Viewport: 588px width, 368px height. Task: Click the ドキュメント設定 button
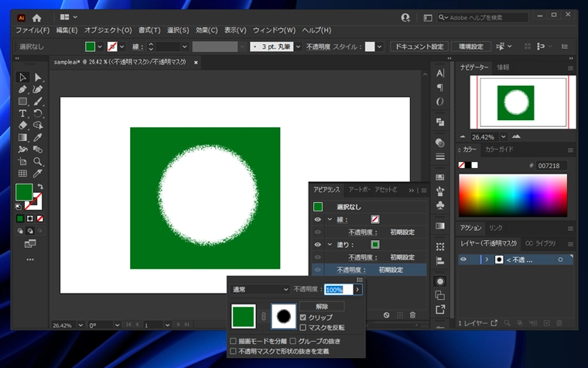pyautogui.click(x=419, y=46)
